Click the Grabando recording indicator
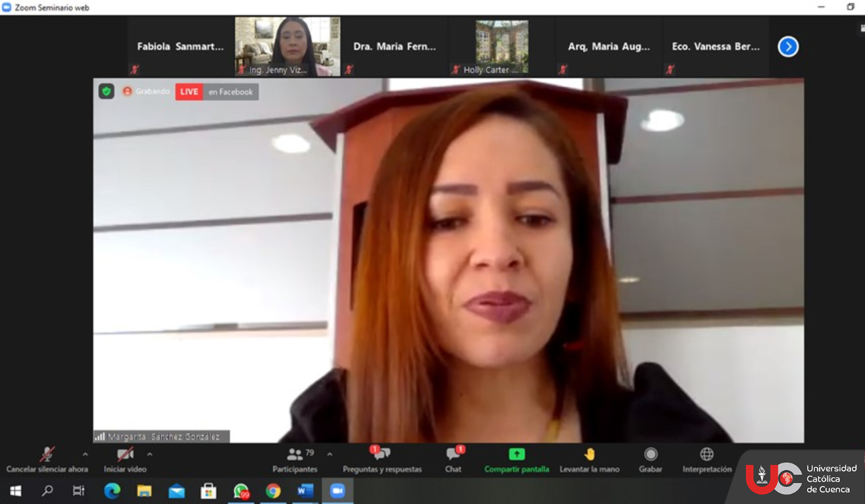The width and height of the screenshot is (865, 504). point(146,91)
